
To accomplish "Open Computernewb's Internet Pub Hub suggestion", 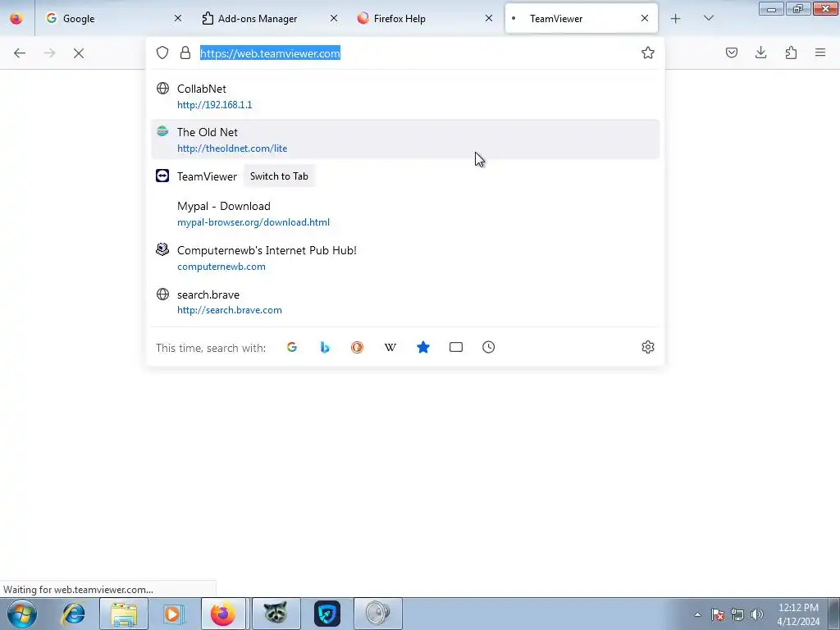I will click(x=405, y=258).
